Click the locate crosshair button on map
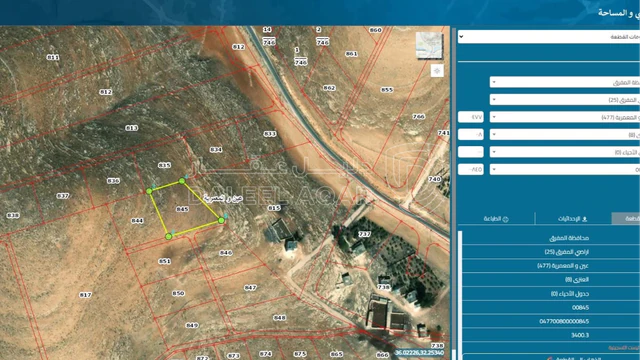The image size is (640, 360). click(x=437, y=71)
